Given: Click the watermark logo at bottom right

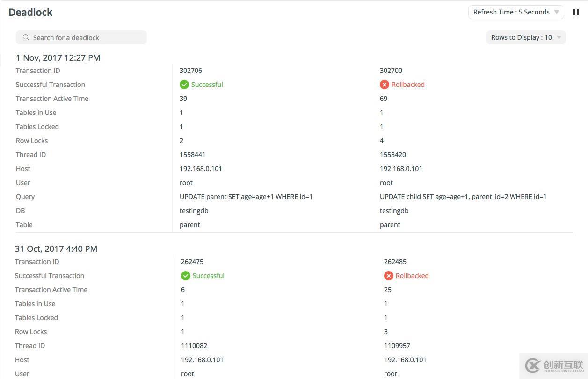Looking at the screenshot, I should (554, 365).
